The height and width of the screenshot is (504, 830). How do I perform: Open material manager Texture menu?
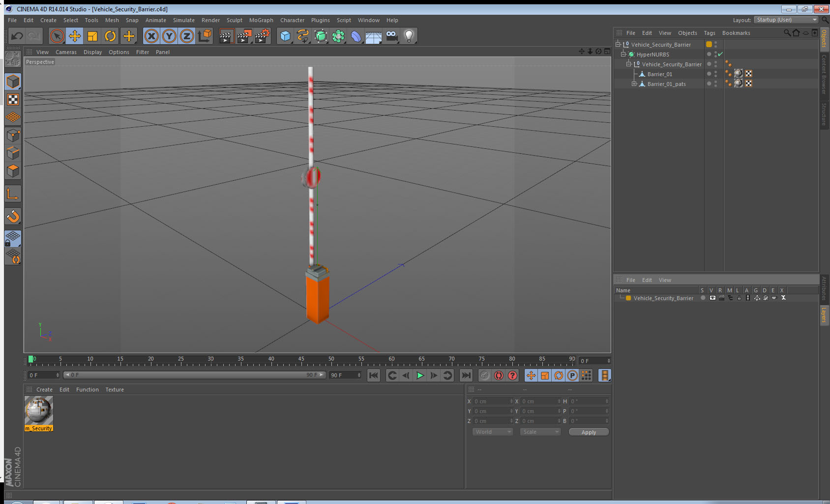[115, 390]
